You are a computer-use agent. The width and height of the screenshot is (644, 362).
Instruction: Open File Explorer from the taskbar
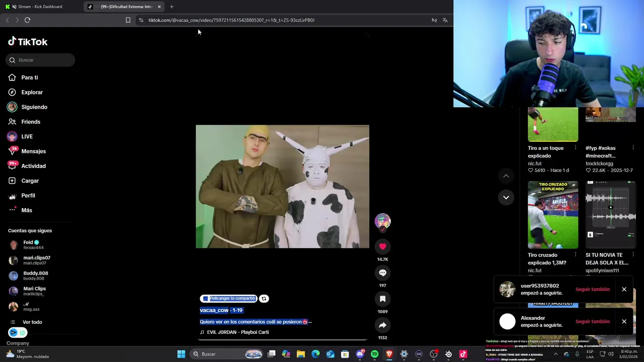coord(301,354)
